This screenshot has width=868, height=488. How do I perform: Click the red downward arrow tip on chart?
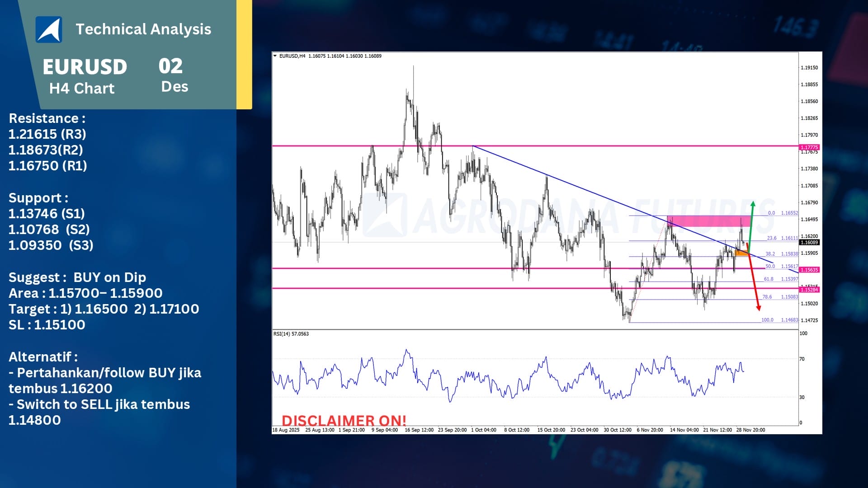click(x=759, y=308)
